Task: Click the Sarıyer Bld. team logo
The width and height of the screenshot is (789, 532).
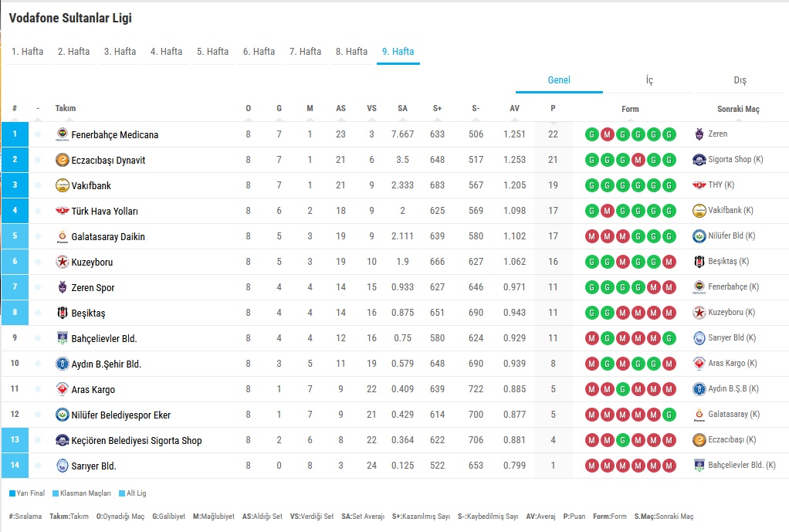Action: pos(62,466)
